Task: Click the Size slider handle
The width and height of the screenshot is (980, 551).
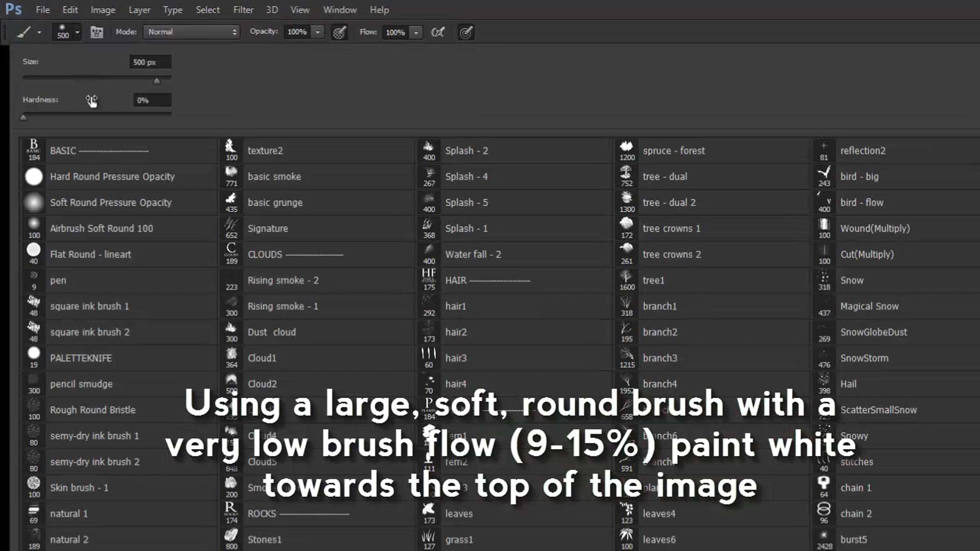Action: [157, 81]
